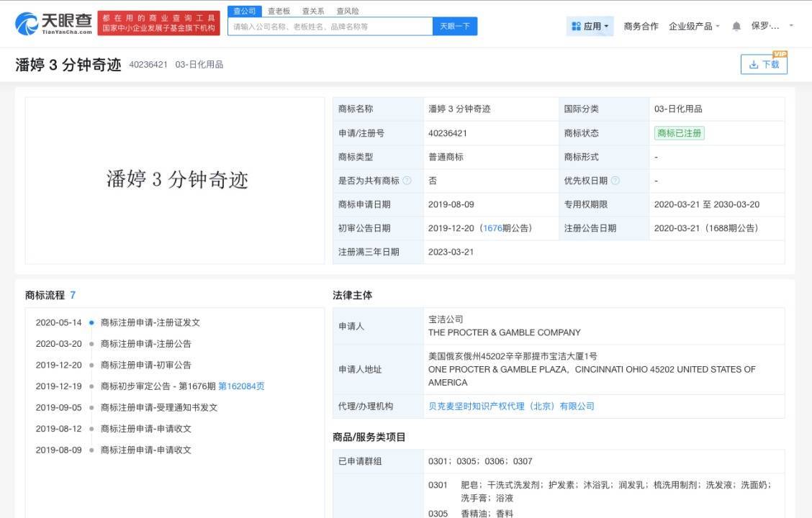Click the company search input field
Image resolution: width=812 pixels, height=518 pixels.
(x=324, y=26)
